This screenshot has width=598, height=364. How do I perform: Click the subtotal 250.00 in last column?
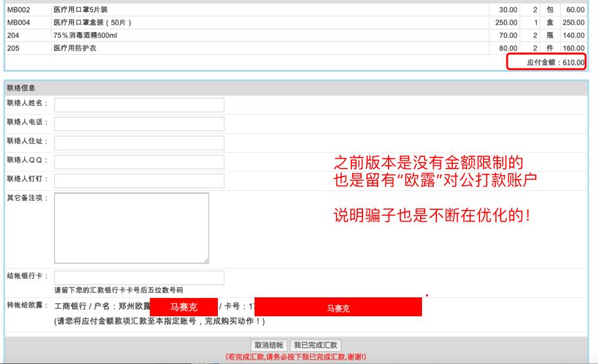coord(573,22)
